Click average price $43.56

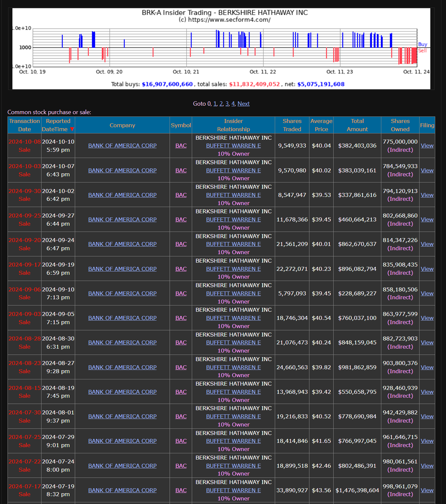point(321,490)
